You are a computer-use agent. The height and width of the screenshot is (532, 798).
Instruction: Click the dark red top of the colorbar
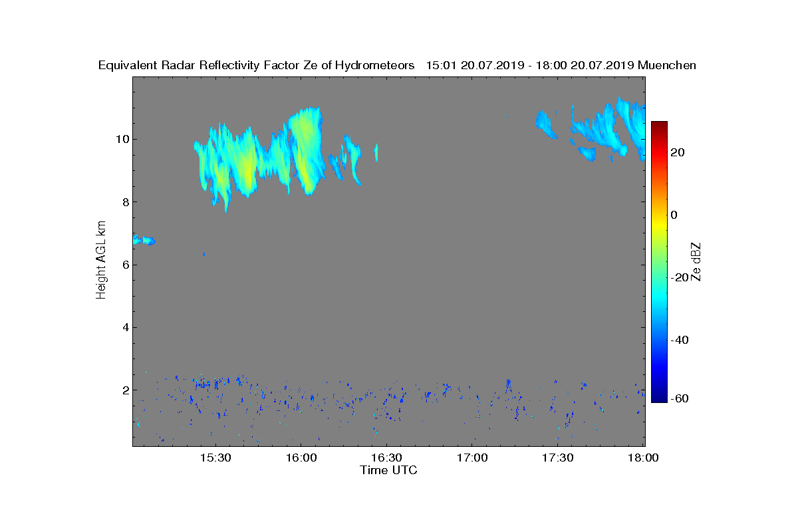pyautogui.click(x=659, y=126)
